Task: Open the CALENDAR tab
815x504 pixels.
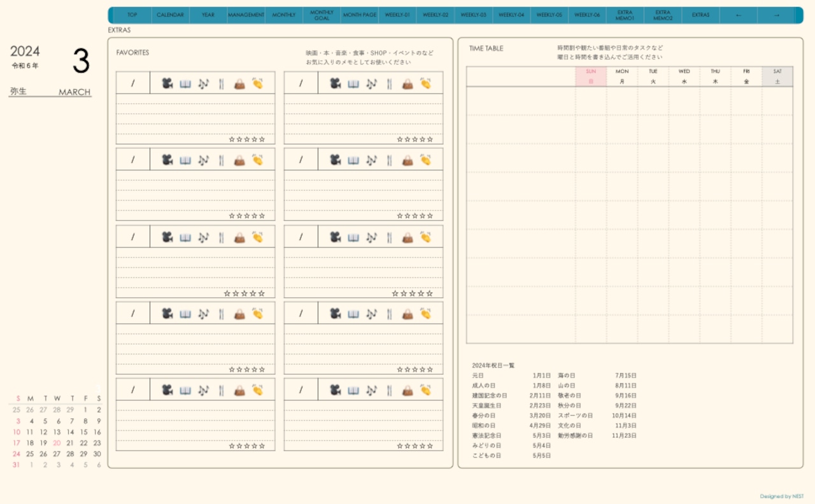Action: click(x=170, y=15)
